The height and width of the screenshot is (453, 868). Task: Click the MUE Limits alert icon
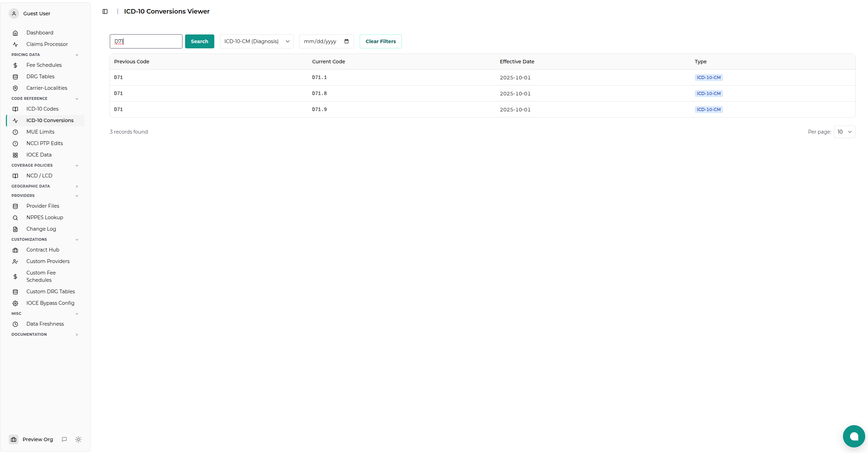(x=15, y=132)
